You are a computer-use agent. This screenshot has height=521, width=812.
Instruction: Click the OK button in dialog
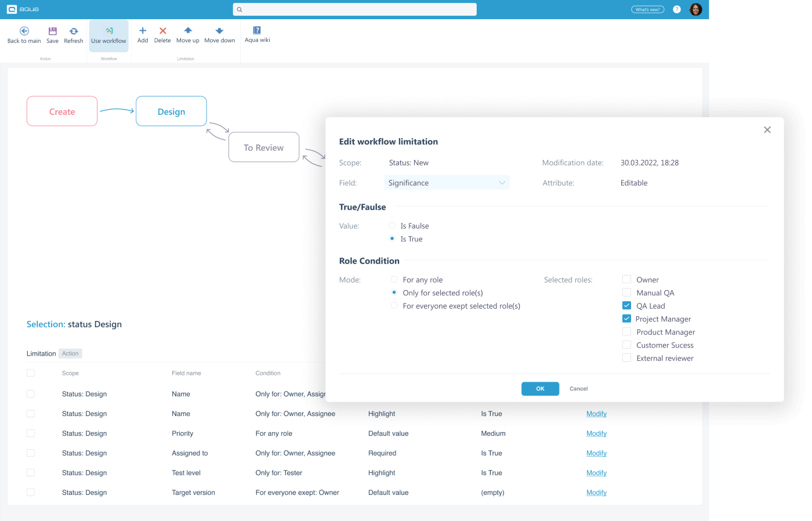pyautogui.click(x=540, y=389)
